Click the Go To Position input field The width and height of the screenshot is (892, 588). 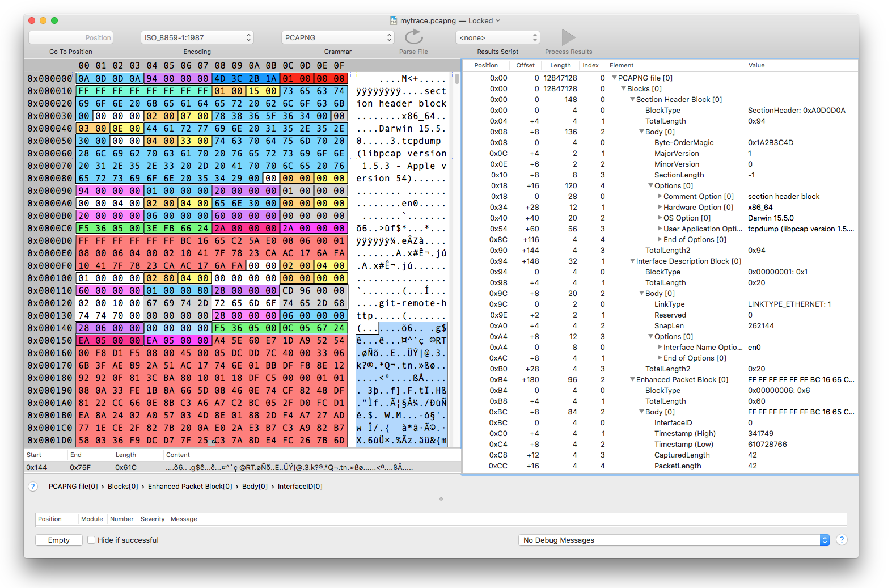coord(71,37)
